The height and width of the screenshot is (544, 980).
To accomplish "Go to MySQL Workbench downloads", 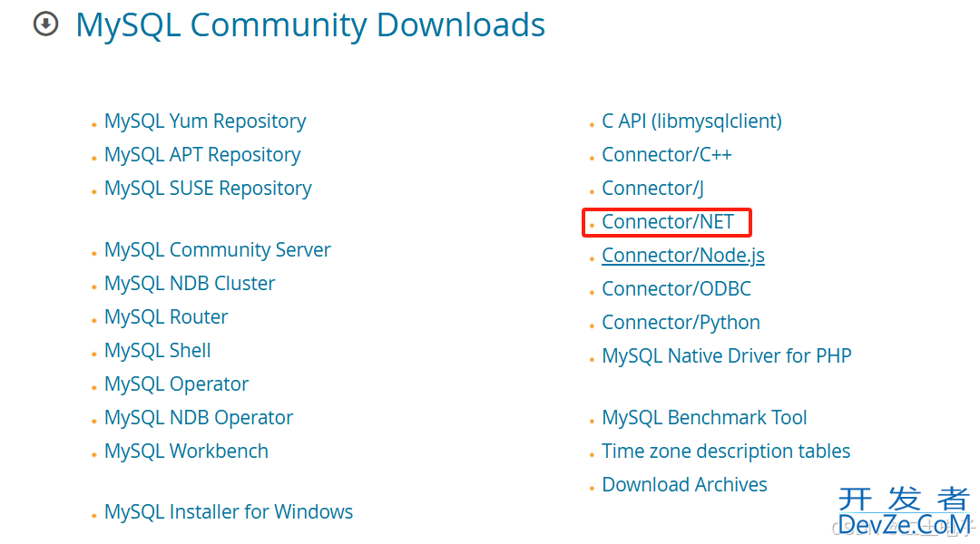I will tap(186, 452).
